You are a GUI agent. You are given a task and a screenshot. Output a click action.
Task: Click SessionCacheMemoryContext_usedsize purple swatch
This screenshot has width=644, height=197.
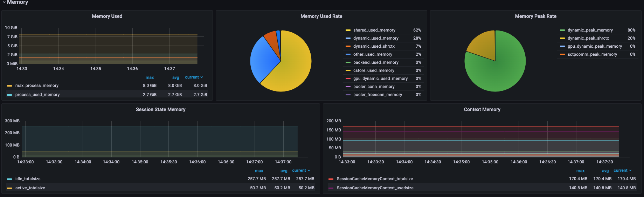pos(331,188)
